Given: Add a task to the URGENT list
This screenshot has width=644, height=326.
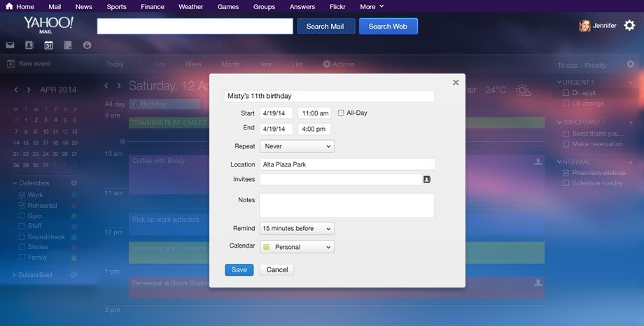Looking at the screenshot, I should [x=631, y=83].
